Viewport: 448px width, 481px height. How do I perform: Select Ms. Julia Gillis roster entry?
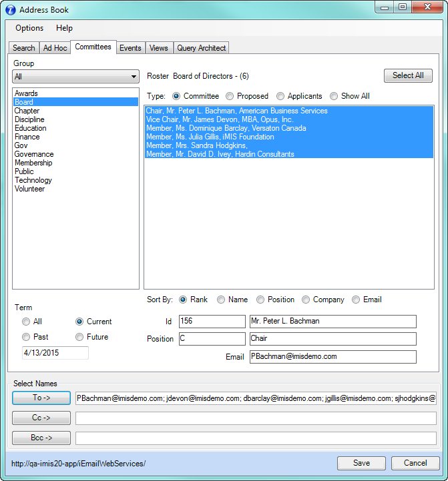click(x=210, y=137)
